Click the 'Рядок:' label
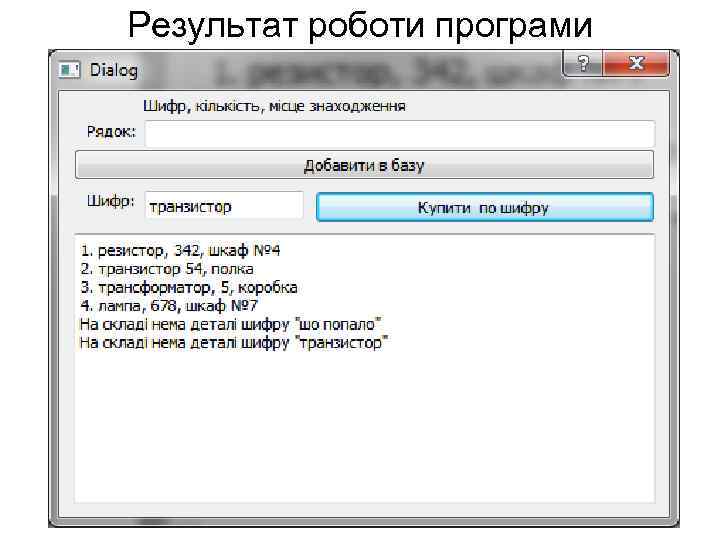This screenshot has width=720, height=540. (112, 132)
